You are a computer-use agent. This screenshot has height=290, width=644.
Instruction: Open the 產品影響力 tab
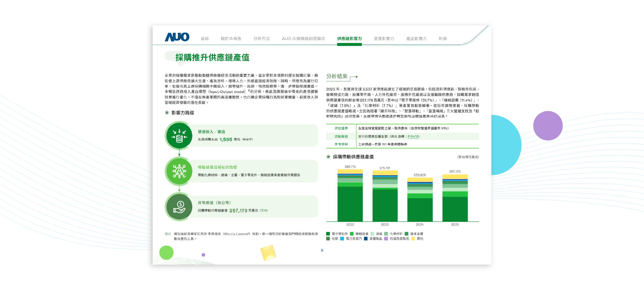pos(416,39)
